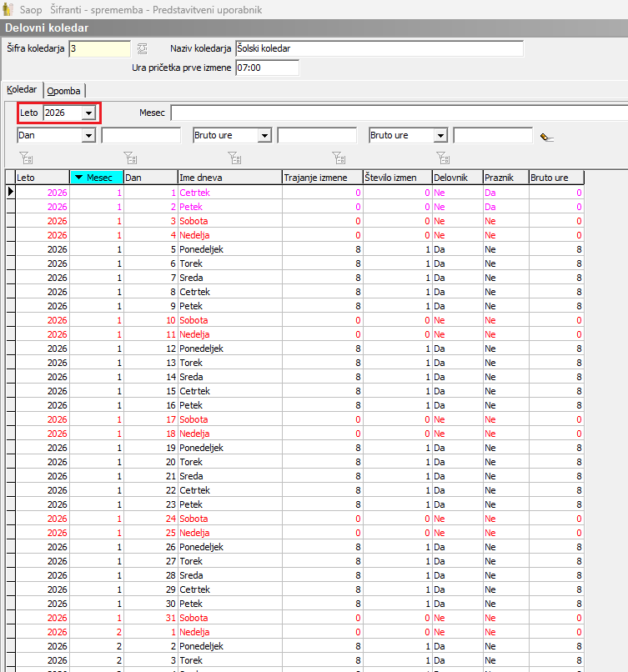The height and width of the screenshot is (672, 628).
Task: Click the Praznik Da cell for January 2
Action: [x=506, y=207]
